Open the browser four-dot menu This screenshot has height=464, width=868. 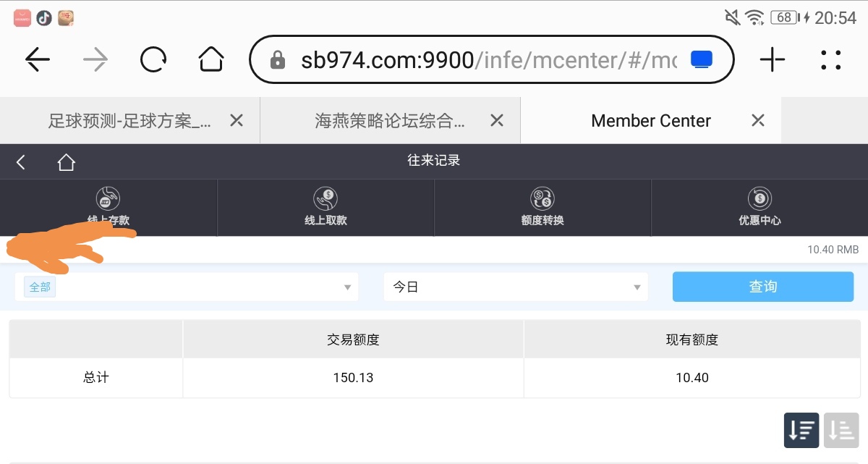point(830,60)
